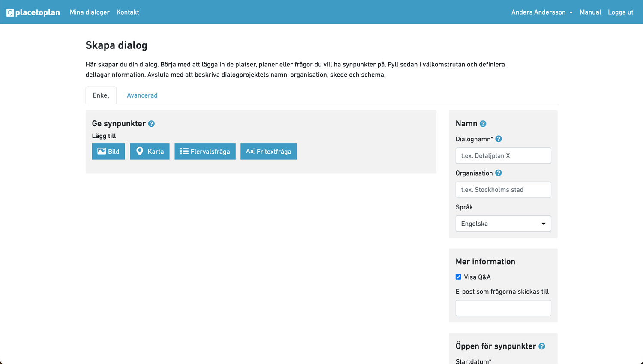Viewport: 643px width, 364px height.
Task: Click the placetoplan logo icon
Action: coord(10,13)
